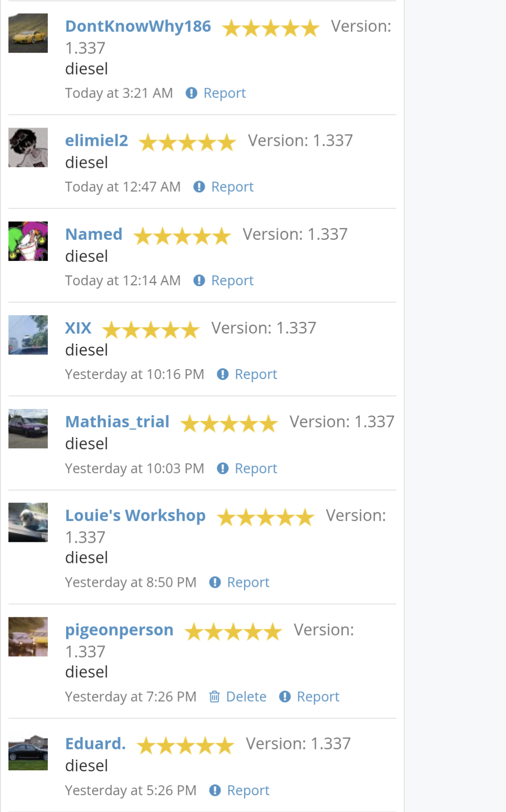Viewport: 506px width, 812px height.
Task: Click Named's clown avatar thumbnail
Action: click(28, 241)
